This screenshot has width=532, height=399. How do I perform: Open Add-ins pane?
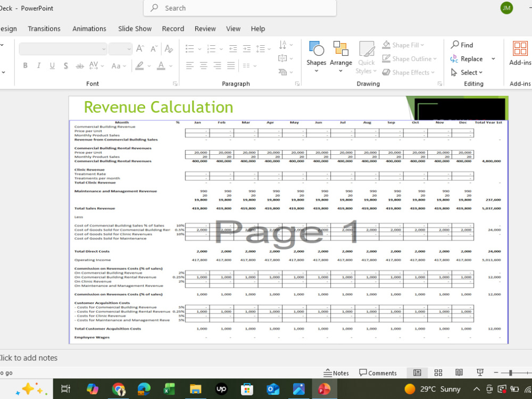[x=520, y=53]
